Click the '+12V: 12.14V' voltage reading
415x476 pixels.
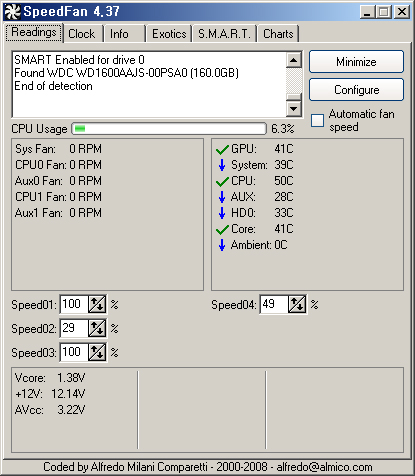[x=50, y=394]
